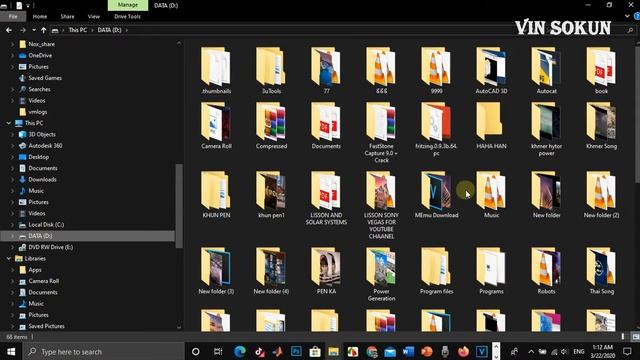Open the File menu

coord(13,16)
